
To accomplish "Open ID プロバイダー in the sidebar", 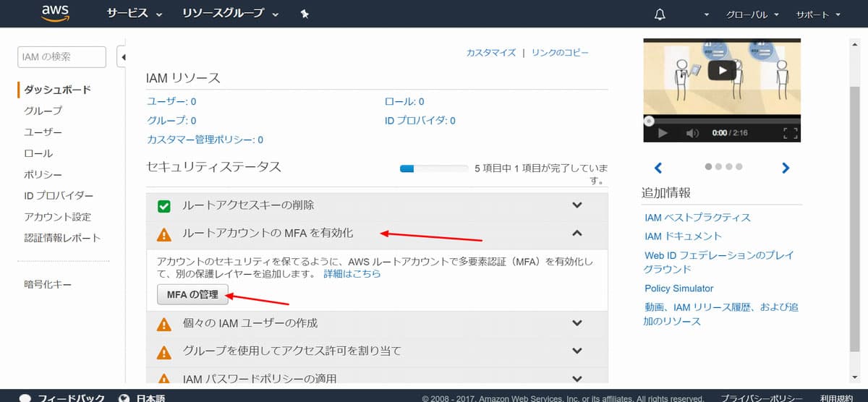I will pyautogui.click(x=59, y=195).
